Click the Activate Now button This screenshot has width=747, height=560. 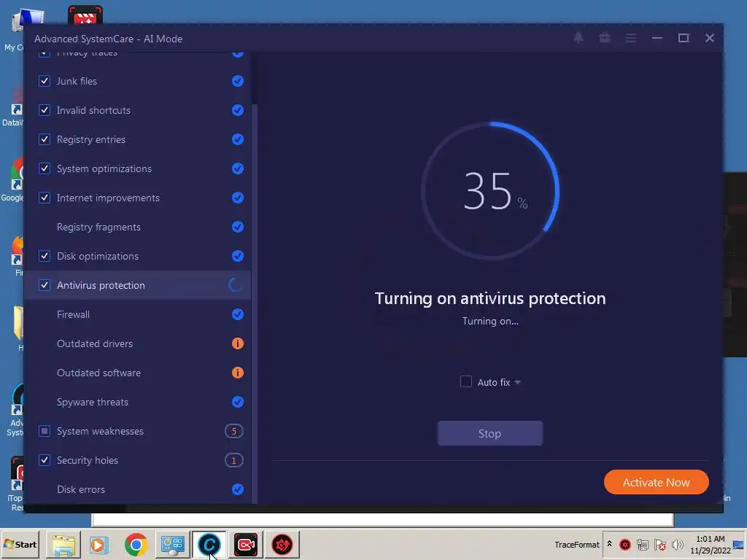[656, 482]
